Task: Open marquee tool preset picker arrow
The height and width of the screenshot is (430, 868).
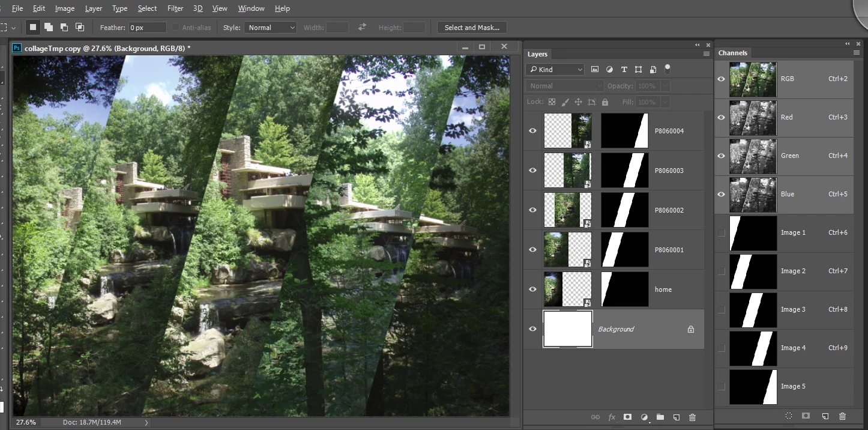Action: point(13,28)
